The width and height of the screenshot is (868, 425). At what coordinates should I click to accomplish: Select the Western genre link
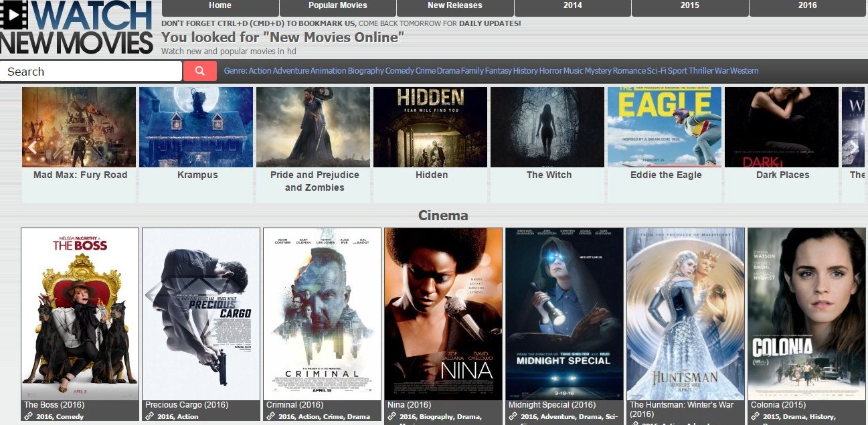coord(744,71)
